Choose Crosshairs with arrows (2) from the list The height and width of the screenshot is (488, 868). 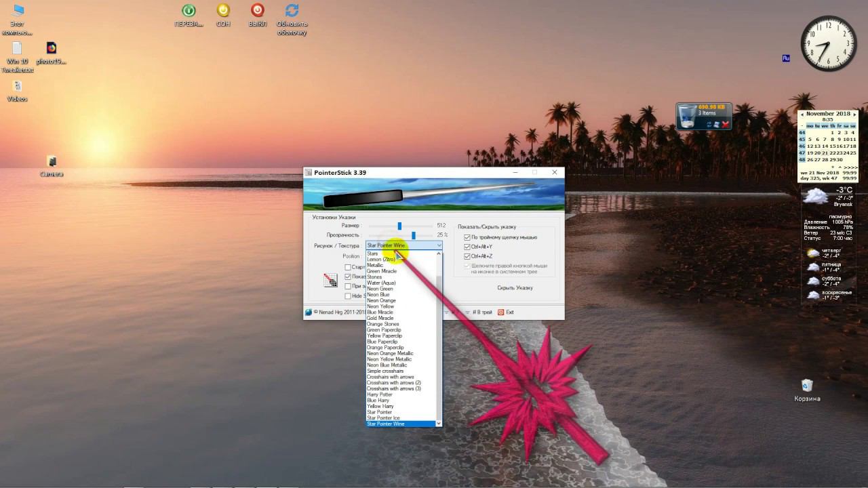coord(401,383)
